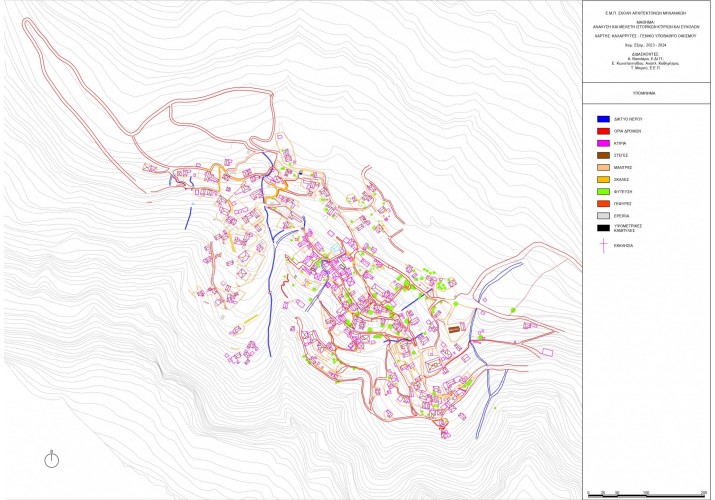715x500 pixels.
Task: Click the 'ΑΝΑΛΥΣΗ ΚΑΙ ΜΕΛΕΤΗ ΙΣΤΟΡΙΚΩΝ ΚΤΙΡΙΩΝ' course line
Action: tap(646, 27)
